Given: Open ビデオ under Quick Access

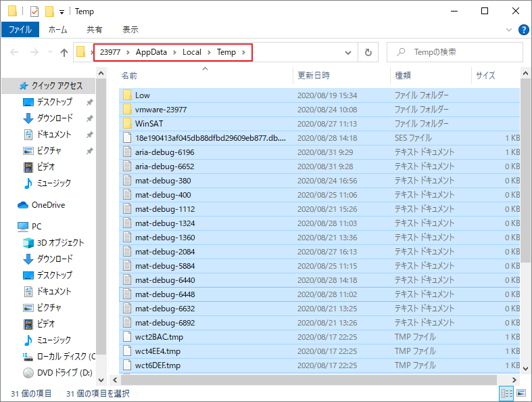Looking at the screenshot, I should tap(46, 167).
